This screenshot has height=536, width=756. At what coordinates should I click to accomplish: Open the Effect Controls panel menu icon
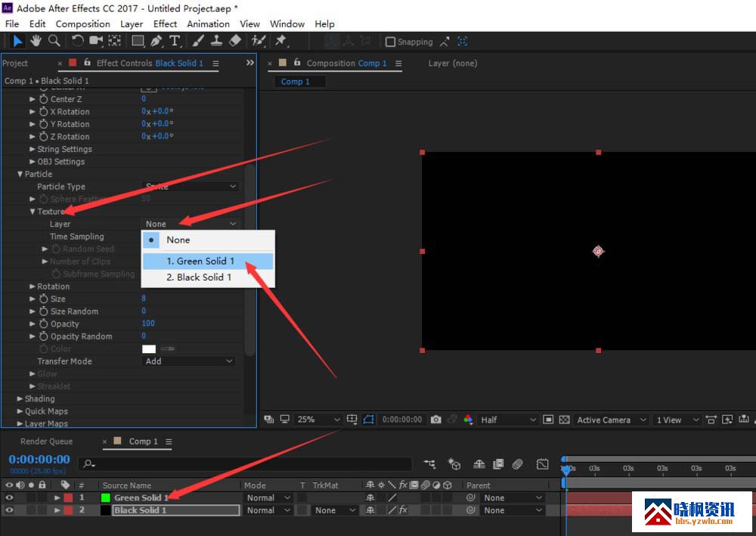tap(215, 64)
